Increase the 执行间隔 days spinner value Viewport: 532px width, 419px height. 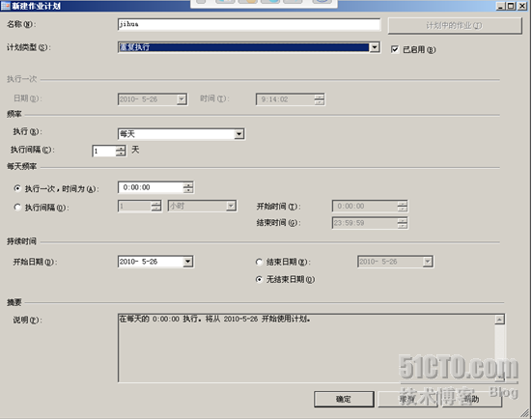[121, 149]
